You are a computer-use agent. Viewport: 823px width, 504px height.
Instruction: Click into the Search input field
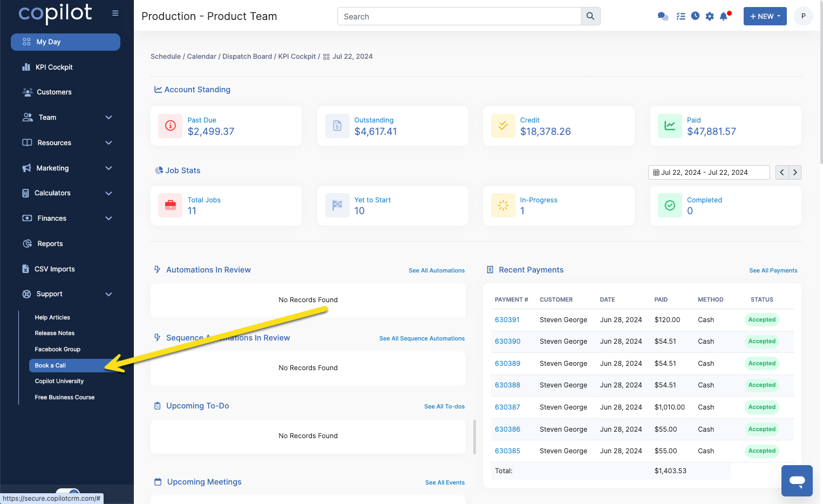pyautogui.click(x=459, y=16)
